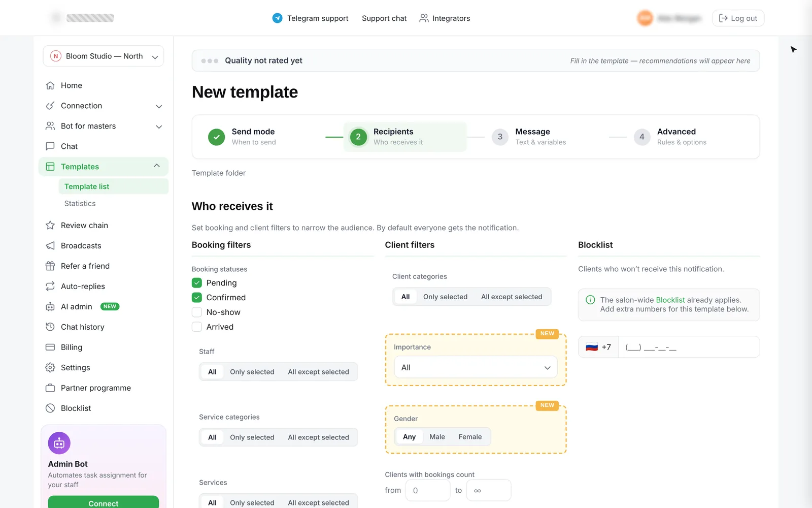Check the No-show booking status
The height and width of the screenshot is (508, 812).
point(197,312)
